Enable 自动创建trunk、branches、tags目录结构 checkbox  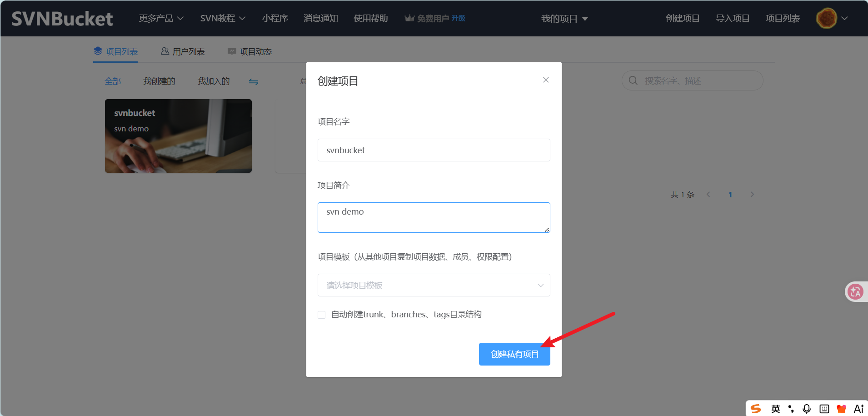pos(322,315)
